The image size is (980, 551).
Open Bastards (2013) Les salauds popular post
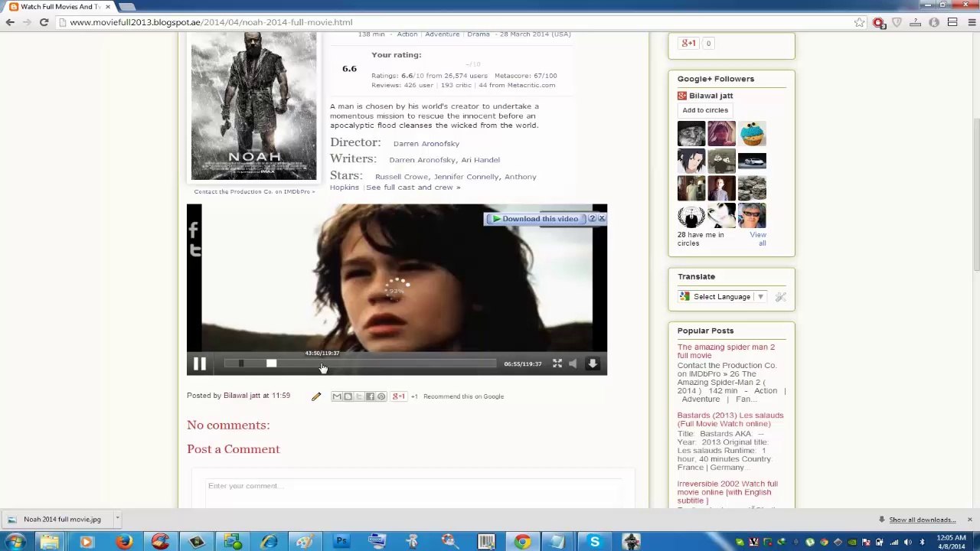(x=730, y=419)
